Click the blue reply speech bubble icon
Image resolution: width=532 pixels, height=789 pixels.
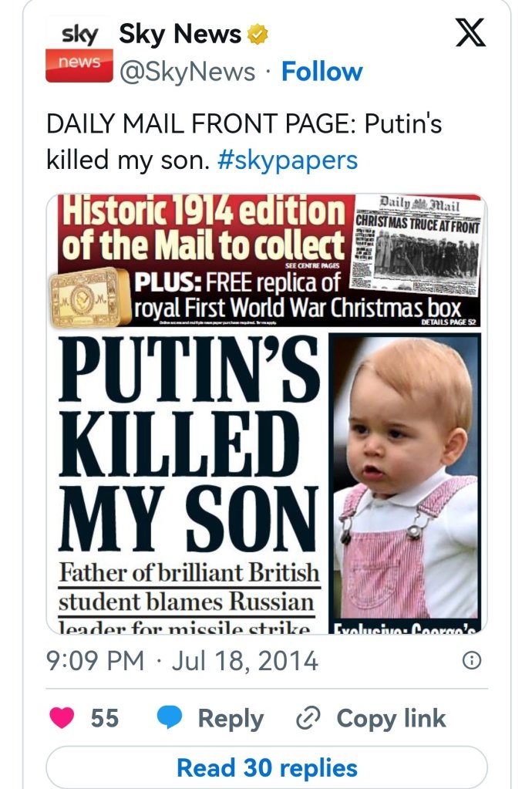(x=170, y=718)
